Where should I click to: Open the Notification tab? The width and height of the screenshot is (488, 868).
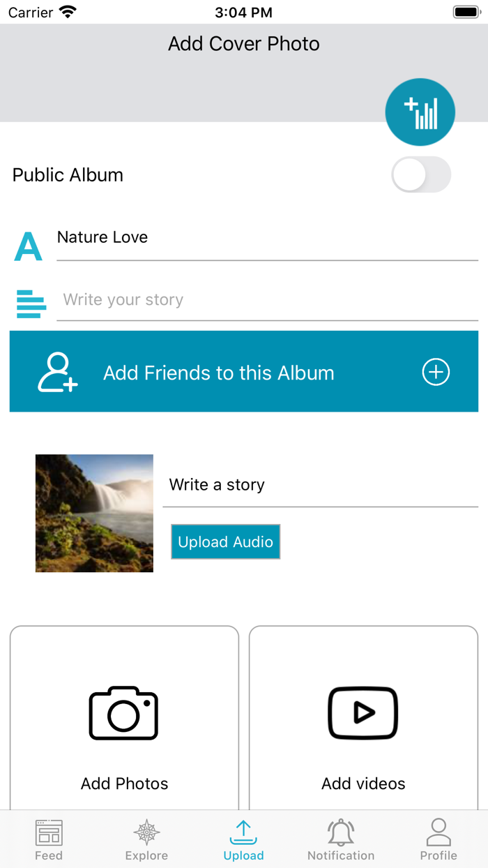click(x=341, y=840)
